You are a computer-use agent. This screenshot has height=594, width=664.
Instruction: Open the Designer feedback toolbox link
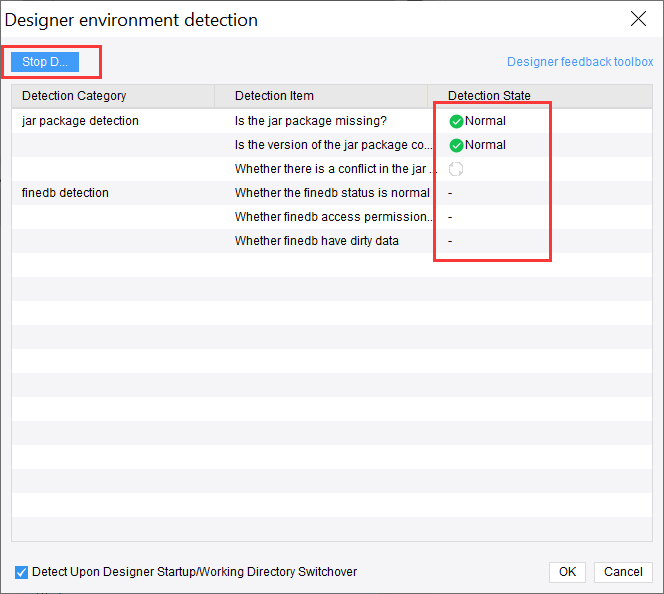coord(580,62)
